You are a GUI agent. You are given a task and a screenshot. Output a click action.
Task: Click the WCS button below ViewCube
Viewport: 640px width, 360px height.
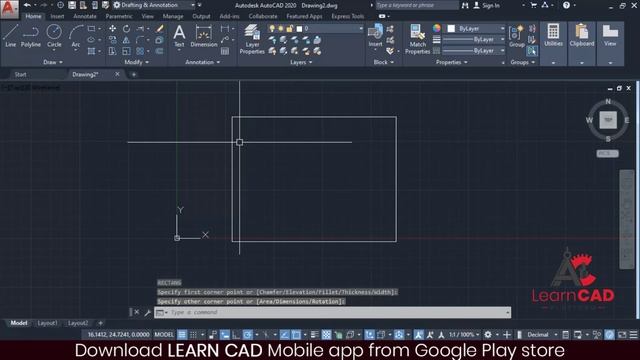[607, 153]
